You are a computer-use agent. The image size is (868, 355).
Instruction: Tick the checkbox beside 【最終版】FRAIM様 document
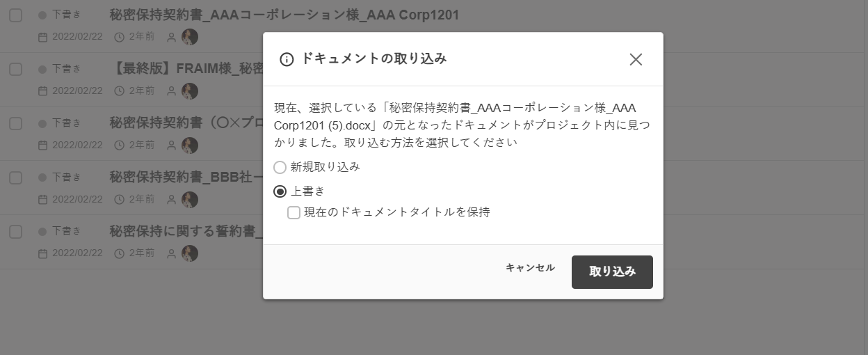pyautogui.click(x=16, y=69)
